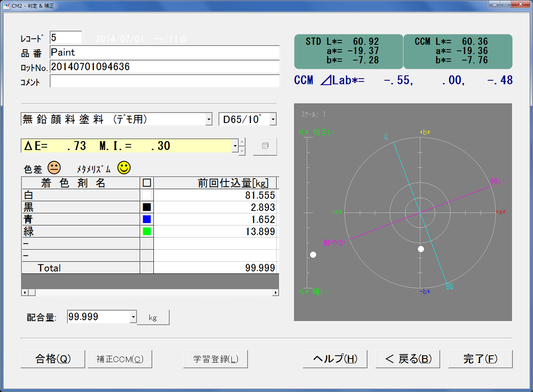The image size is (533, 392).
Task: Click the white color swatch in 白 row
Action: [147, 195]
